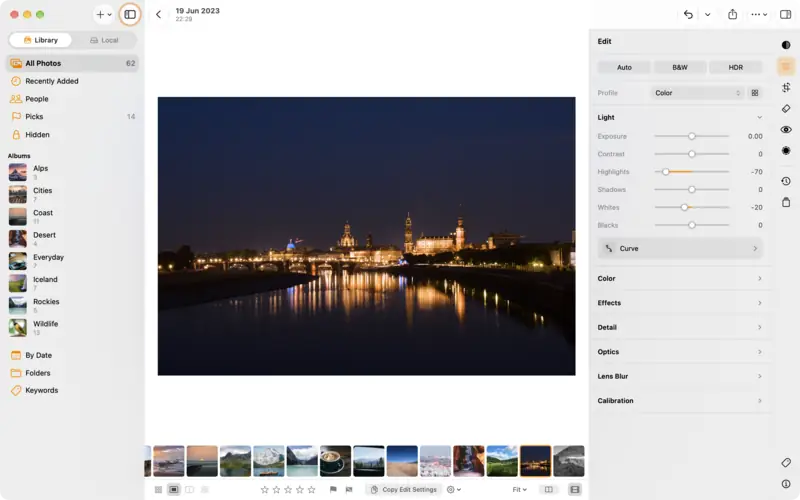The image size is (800, 500).
Task: Click the Curve icon in Light section
Action: [608, 248]
